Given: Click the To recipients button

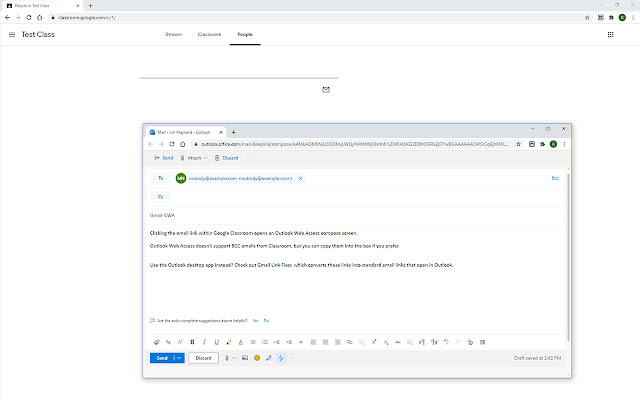Looking at the screenshot, I should pyautogui.click(x=161, y=178).
